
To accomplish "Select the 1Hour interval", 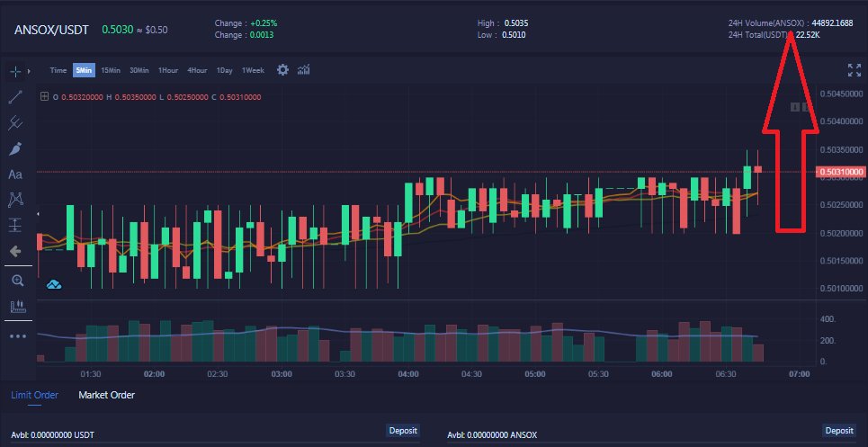I will [x=167, y=70].
